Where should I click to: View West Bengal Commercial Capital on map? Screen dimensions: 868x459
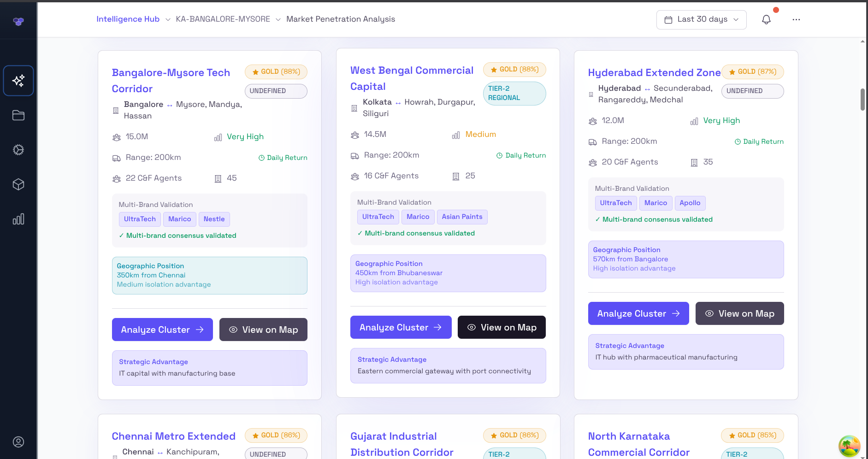[x=502, y=327]
